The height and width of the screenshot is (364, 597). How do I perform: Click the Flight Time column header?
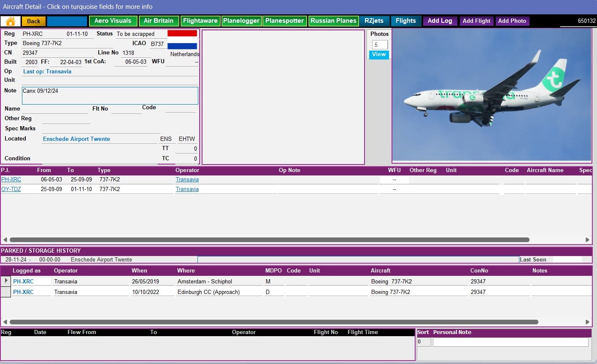[362, 332]
